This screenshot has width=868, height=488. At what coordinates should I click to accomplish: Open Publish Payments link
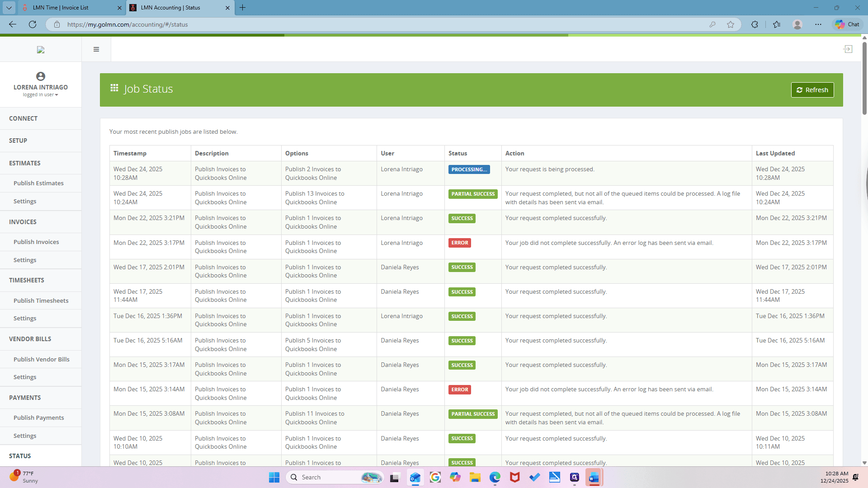(x=38, y=418)
